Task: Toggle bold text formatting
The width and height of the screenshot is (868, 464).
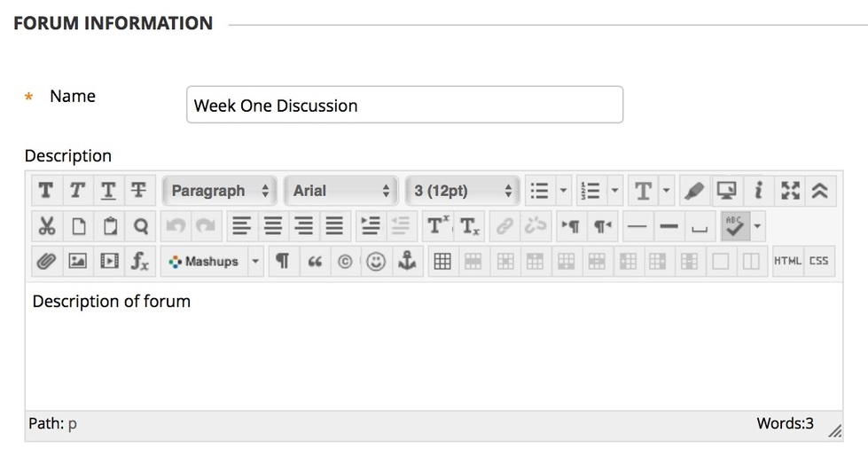Action: (x=46, y=191)
